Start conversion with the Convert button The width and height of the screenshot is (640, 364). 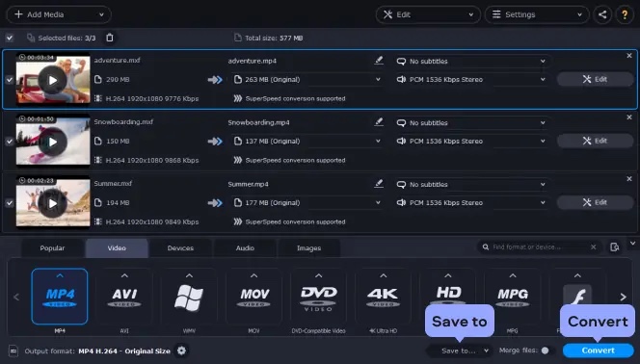(598, 351)
